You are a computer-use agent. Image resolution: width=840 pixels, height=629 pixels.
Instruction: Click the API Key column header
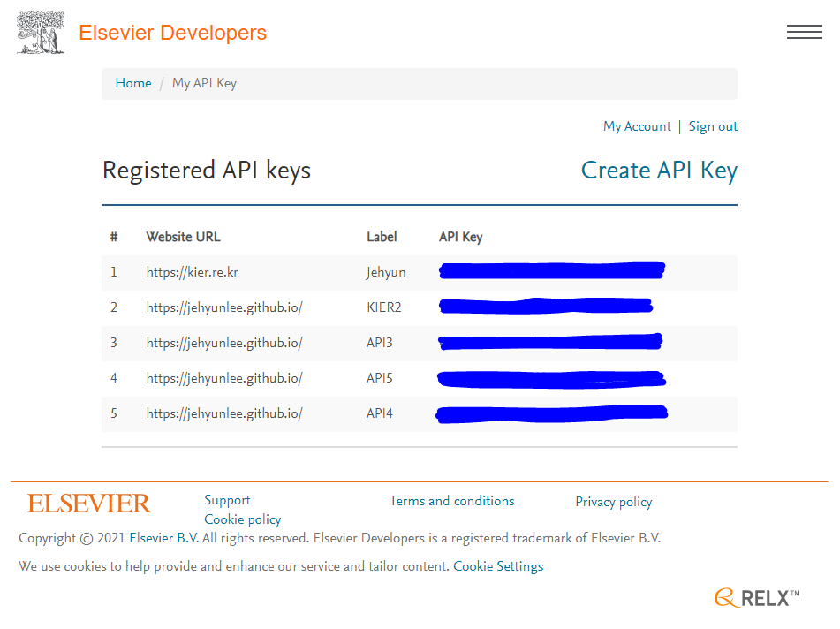click(461, 237)
